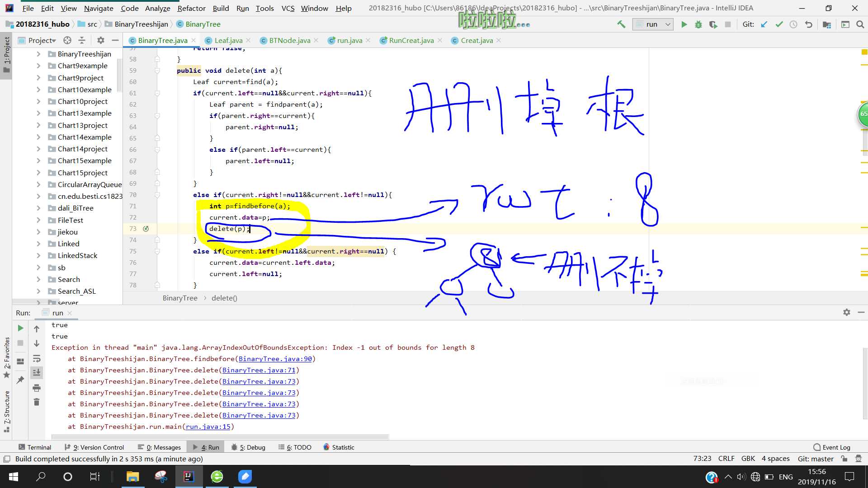Click the Windows Start button
The image size is (868, 488).
[14, 477]
